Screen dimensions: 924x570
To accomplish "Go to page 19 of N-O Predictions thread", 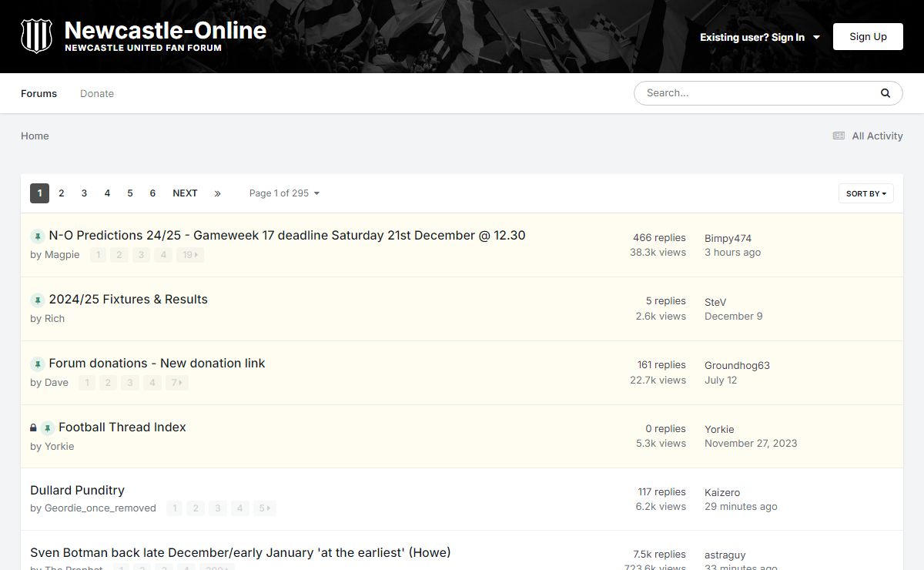I will pos(190,255).
